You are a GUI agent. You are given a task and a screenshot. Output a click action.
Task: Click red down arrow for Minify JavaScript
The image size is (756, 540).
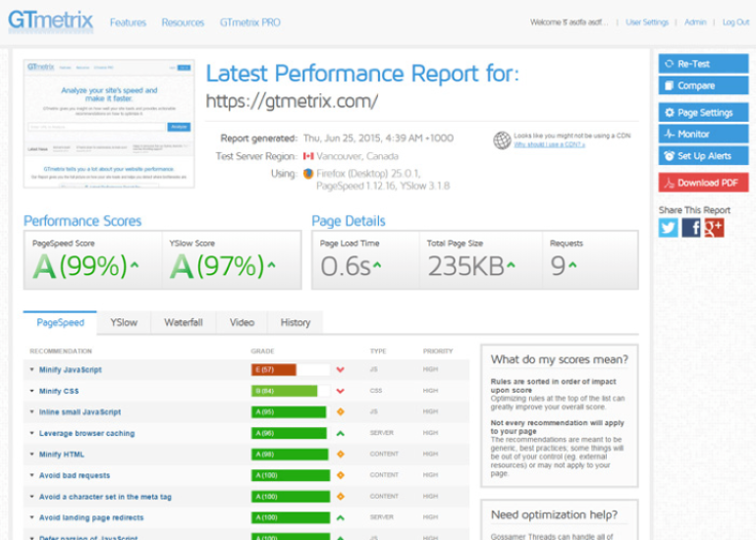tap(341, 370)
